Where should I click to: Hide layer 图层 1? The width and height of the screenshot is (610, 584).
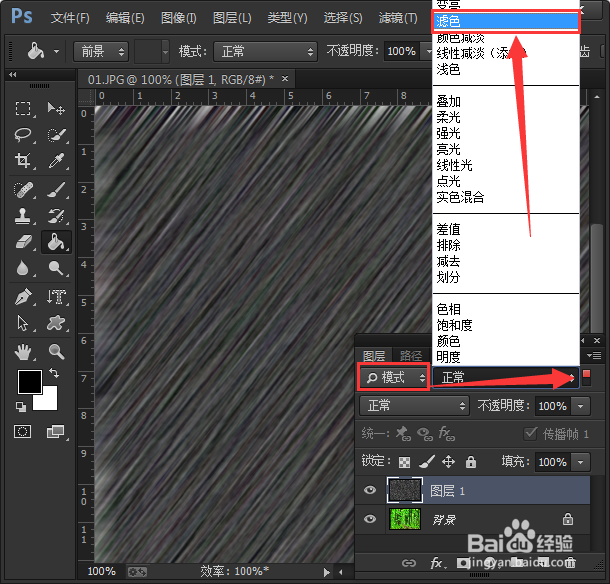point(370,490)
